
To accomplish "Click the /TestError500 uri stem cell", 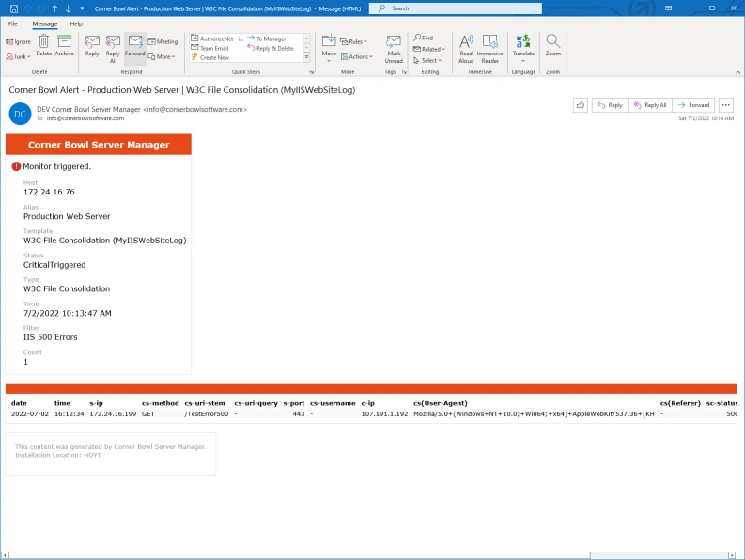I will coord(206,414).
